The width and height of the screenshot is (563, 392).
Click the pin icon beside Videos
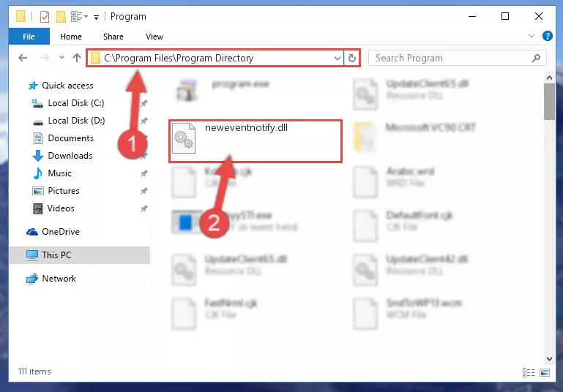click(144, 208)
